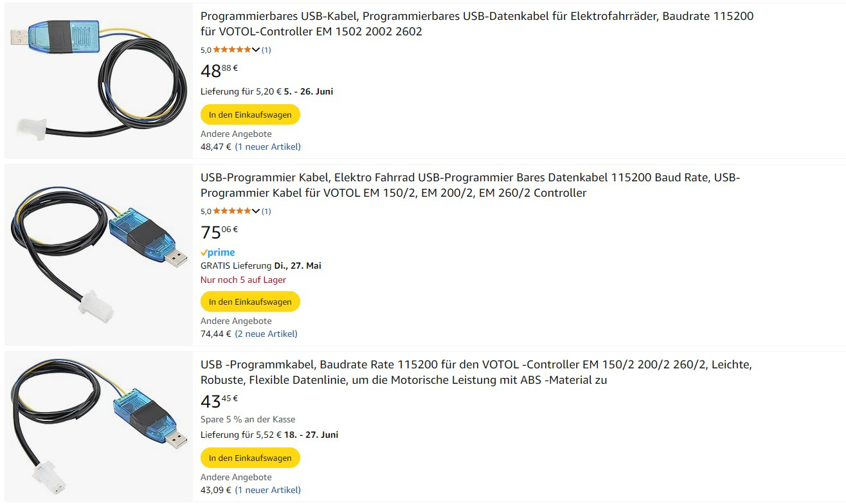
Task: Expand rating chevron for the prime-eligible cable
Action: click(x=256, y=211)
